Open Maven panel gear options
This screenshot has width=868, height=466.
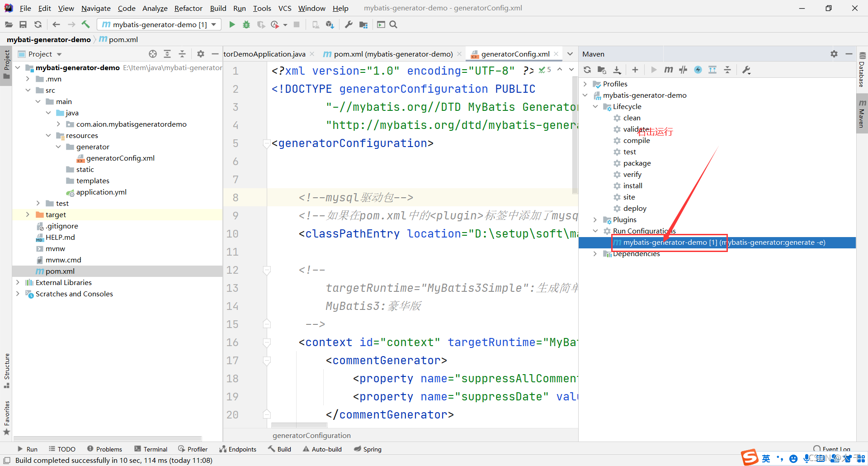[834, 54]
